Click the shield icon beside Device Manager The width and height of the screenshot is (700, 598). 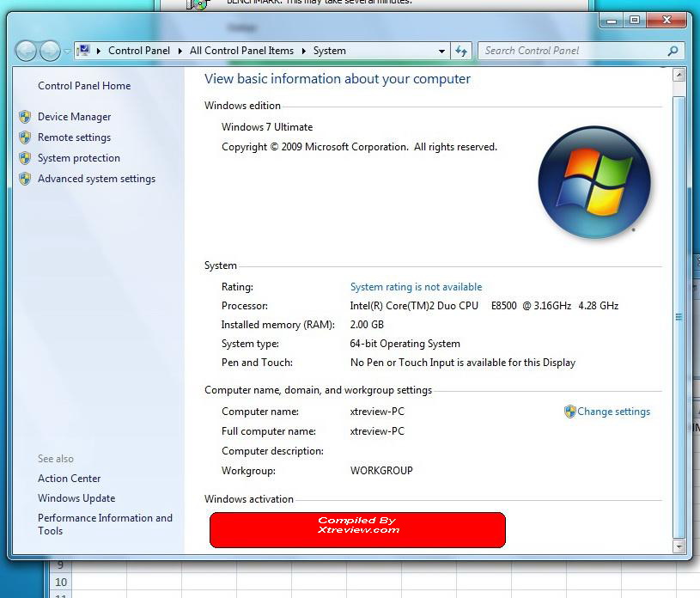pos(25,117)
